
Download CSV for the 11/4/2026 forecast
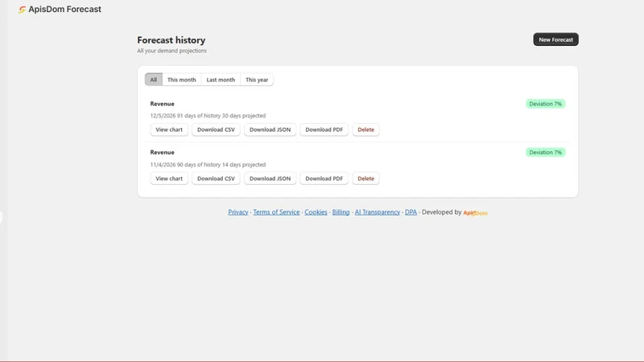[216, 179]
